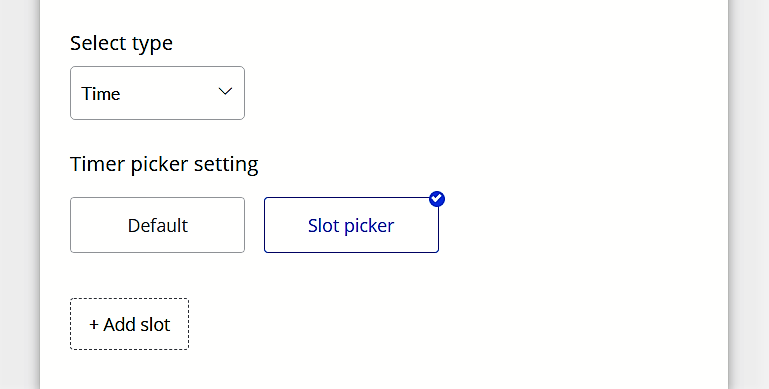Expand the type list using the down chevron
The width and height of the screenshot is (769, 389).
click(x=225, y=91)
